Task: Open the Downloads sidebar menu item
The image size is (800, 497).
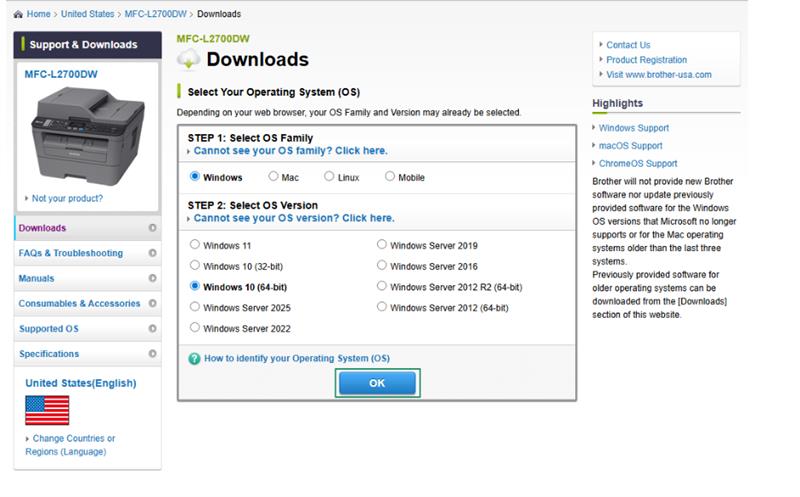Action: (x=88, y=228)
